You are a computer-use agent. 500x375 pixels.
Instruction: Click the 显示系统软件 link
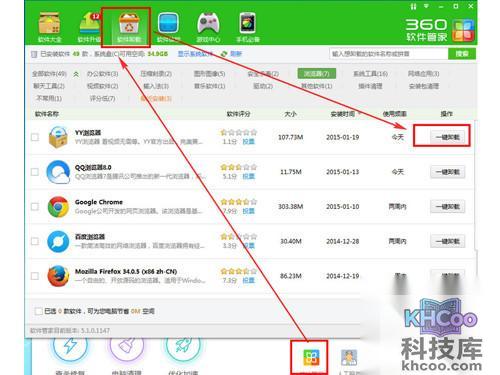click(195, 54)
